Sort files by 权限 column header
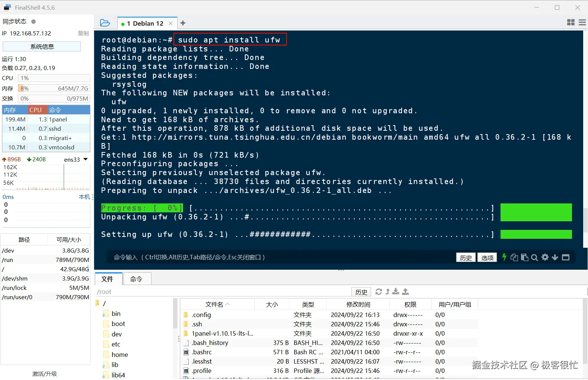This screenshot has width=588, height=380. 410,304
